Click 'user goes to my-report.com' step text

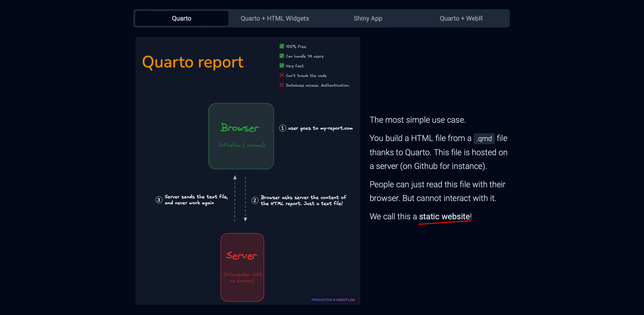coord(320,128)
